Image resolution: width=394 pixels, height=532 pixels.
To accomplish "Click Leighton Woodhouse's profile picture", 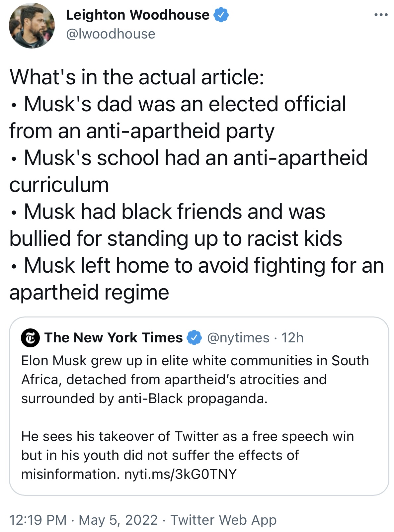I will click(x=32, y=26).
